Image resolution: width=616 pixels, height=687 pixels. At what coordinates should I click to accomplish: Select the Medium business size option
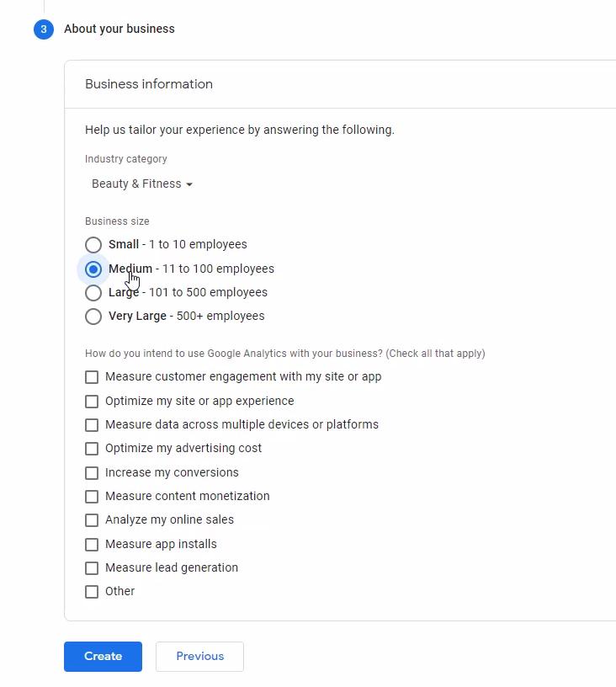(x=93, y=269)
